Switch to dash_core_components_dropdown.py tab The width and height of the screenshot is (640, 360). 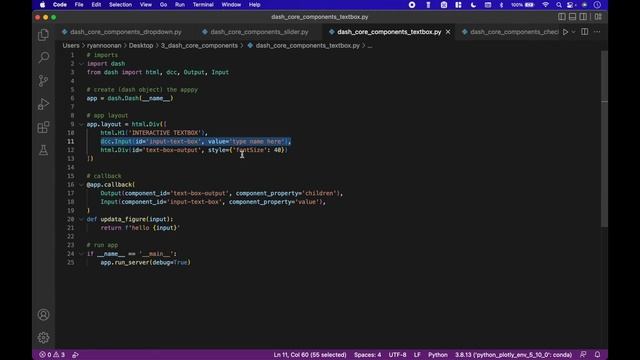pos(122,32)
